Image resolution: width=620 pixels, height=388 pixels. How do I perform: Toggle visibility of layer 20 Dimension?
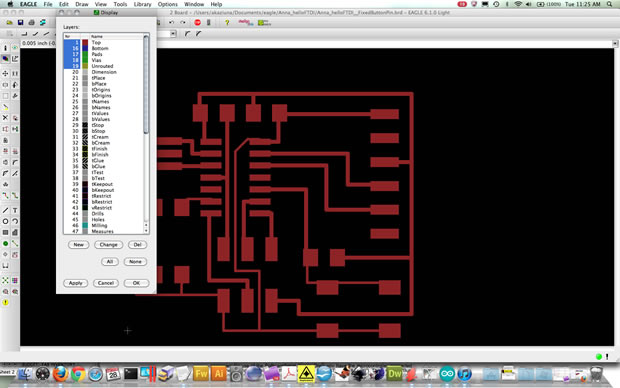71,72
